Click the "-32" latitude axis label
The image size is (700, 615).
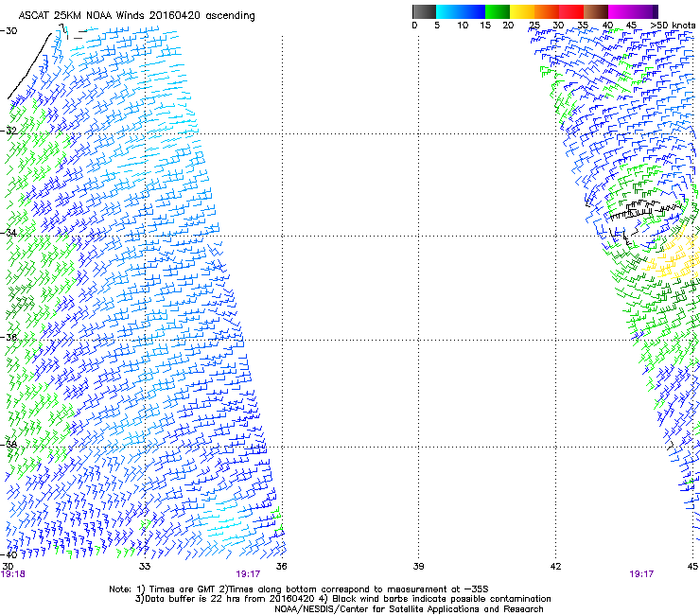click(9, 131)
